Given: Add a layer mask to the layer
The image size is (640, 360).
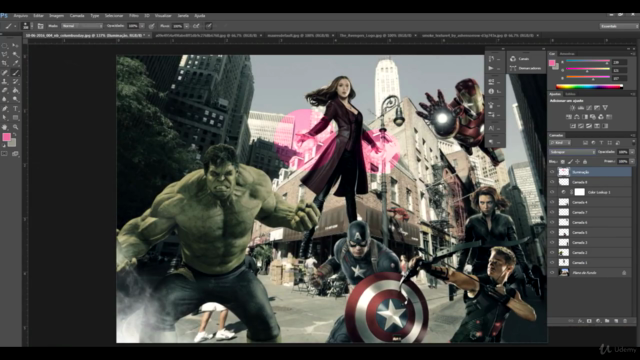Looking at the screenshot, I should [x=589, y=321].
